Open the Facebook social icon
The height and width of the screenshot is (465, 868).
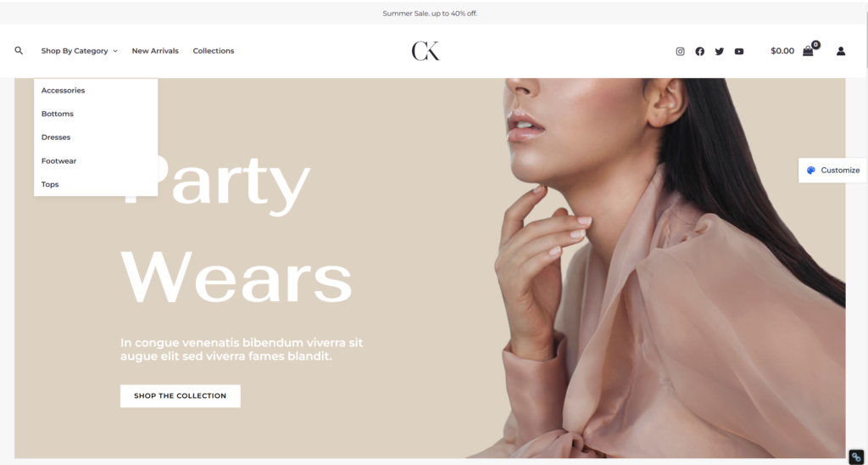coord(699,51)
